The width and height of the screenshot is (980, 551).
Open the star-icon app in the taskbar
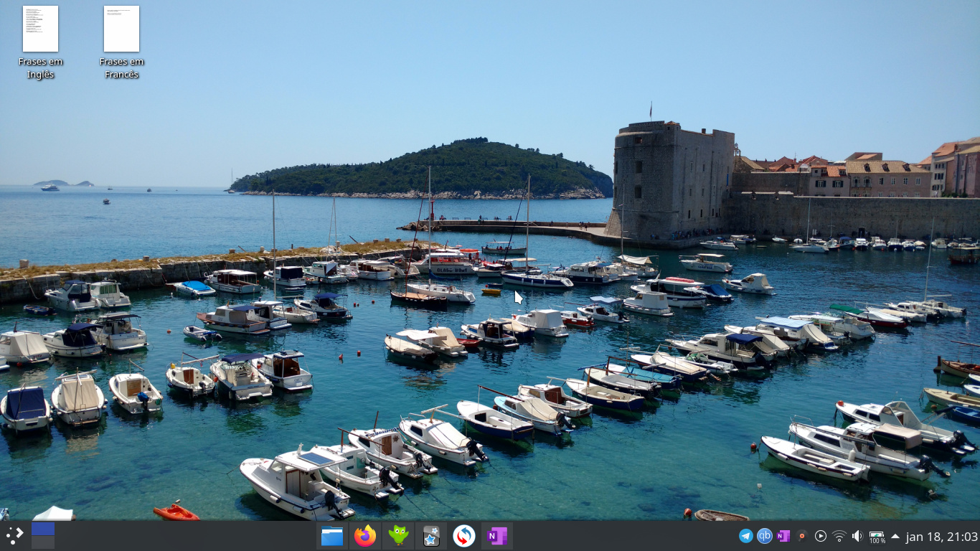point(431,536)
